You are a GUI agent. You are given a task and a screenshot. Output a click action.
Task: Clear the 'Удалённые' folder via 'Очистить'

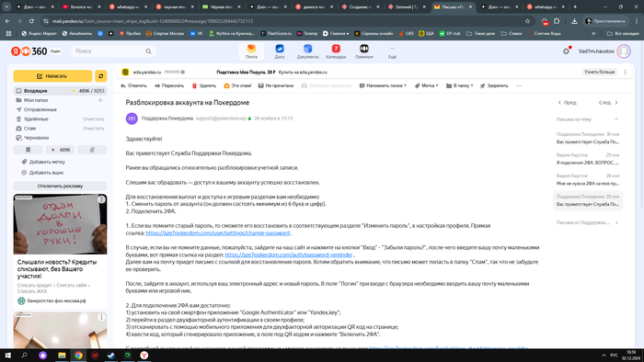pyautogui.click(x=94, y=119)
